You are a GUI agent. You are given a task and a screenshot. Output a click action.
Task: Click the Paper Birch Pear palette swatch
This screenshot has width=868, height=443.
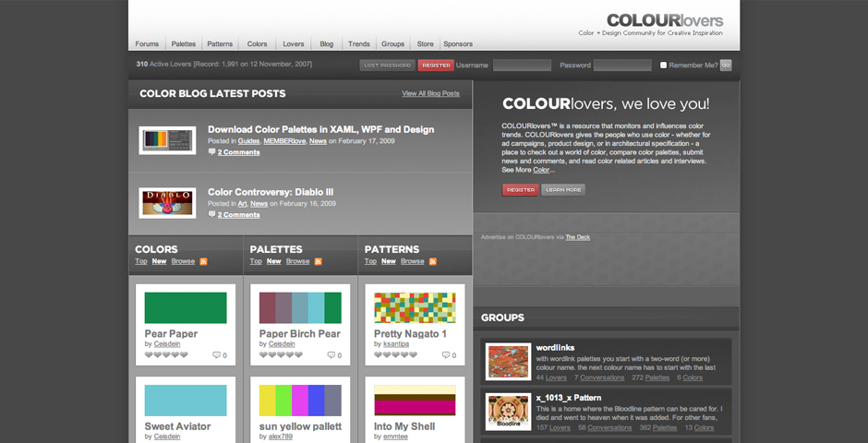pos(300,307)
